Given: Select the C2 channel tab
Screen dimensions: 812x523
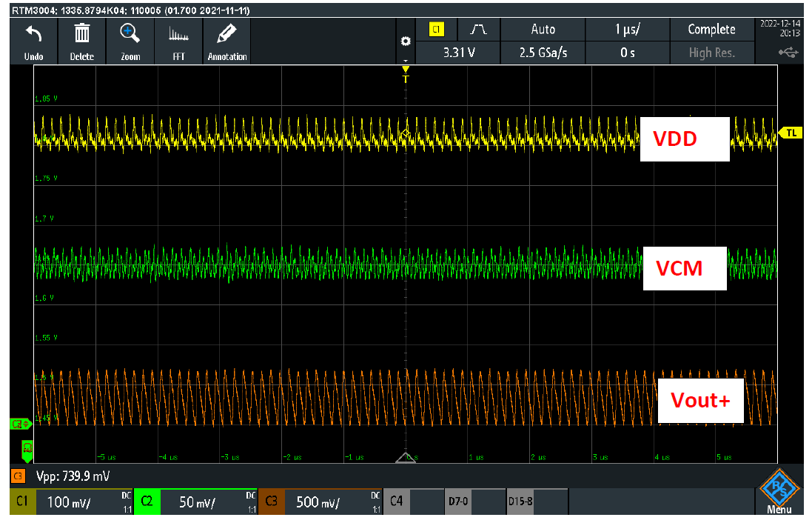Looking at the screenshot, I should coord(147,502).
